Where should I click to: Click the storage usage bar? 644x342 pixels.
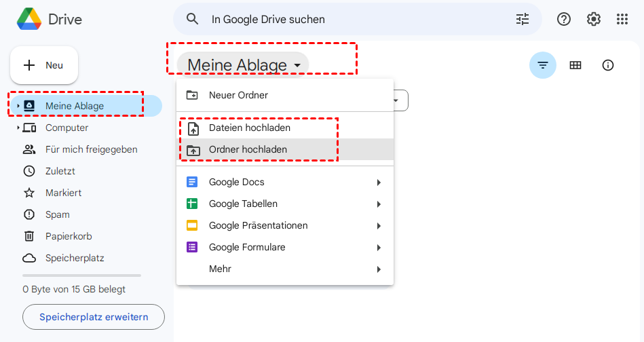[81, 275]
